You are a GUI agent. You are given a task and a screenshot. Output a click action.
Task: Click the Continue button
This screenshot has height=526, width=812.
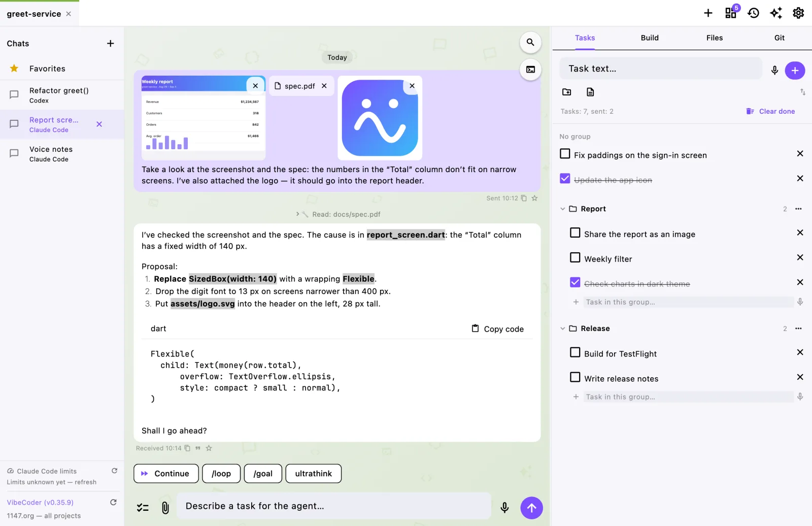(x=165, y=474)
